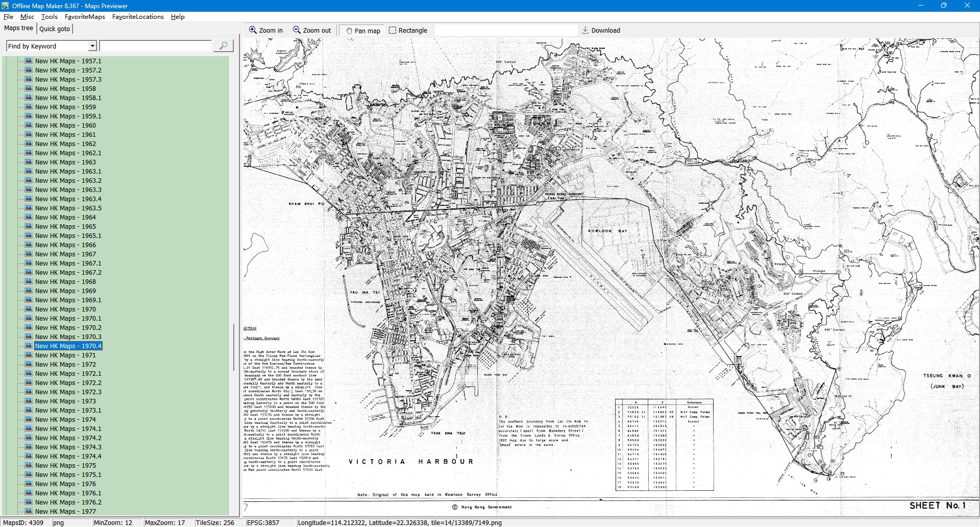Open the Tools menu
Viewport: 980px width, 527px height.
pos(49,17)
